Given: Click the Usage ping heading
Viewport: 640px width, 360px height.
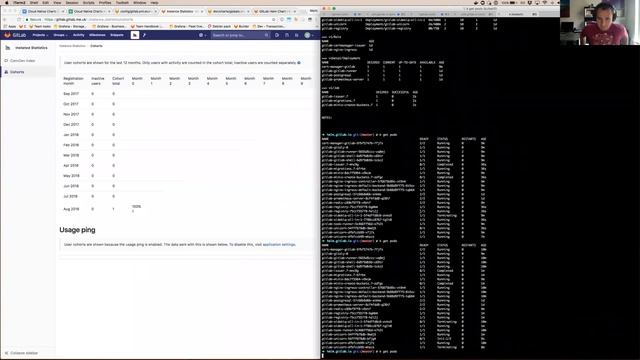Looking at the screenshot, I should tap(77, 230).
